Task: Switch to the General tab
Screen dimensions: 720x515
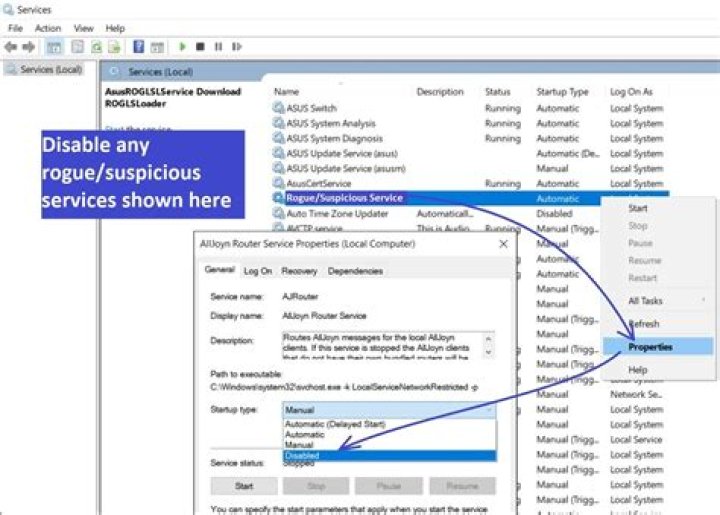Action: pyautogui.click(x=219, y=270)
